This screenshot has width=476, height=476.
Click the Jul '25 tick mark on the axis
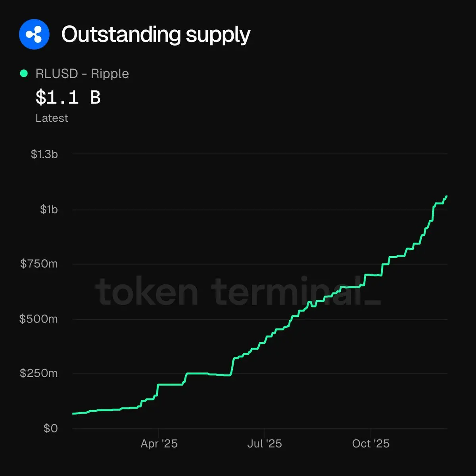click(x=264, y=432)
